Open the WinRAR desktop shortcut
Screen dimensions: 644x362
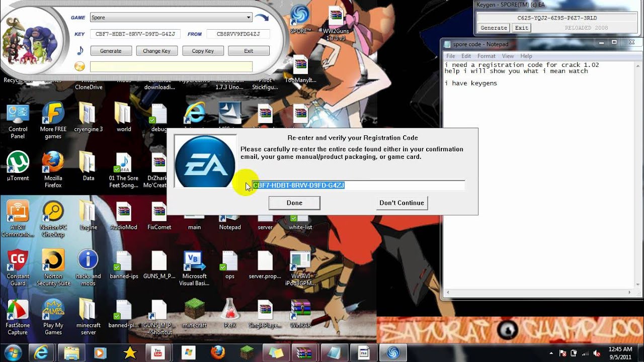(300, 314)
